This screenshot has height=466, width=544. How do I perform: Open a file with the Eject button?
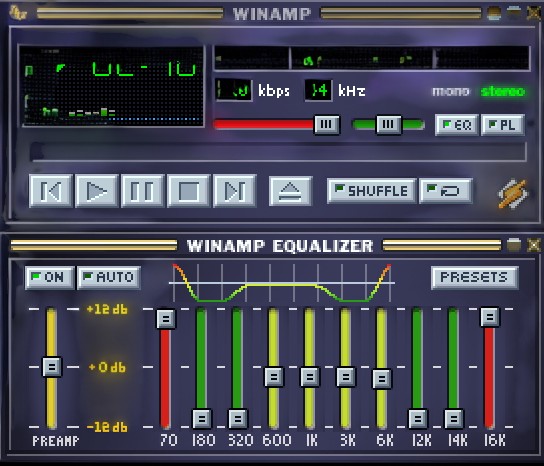[291, 191]
